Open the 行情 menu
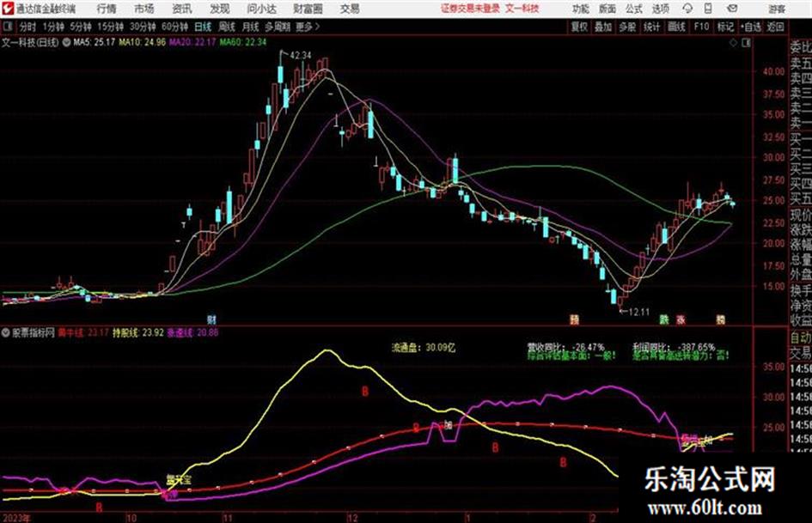The image size is (812, 523). coord(107,9)
